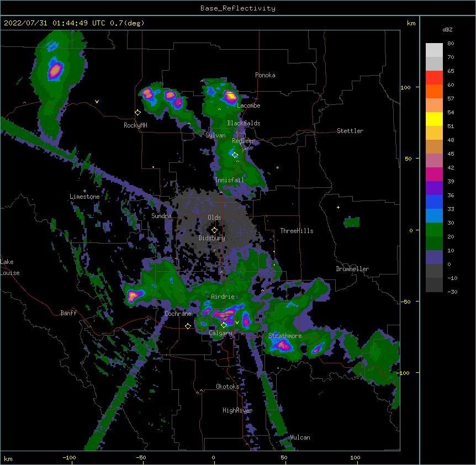Click the red 60-65 dBZ legend swatch
The image size is (476, 465).
[434, 78]
